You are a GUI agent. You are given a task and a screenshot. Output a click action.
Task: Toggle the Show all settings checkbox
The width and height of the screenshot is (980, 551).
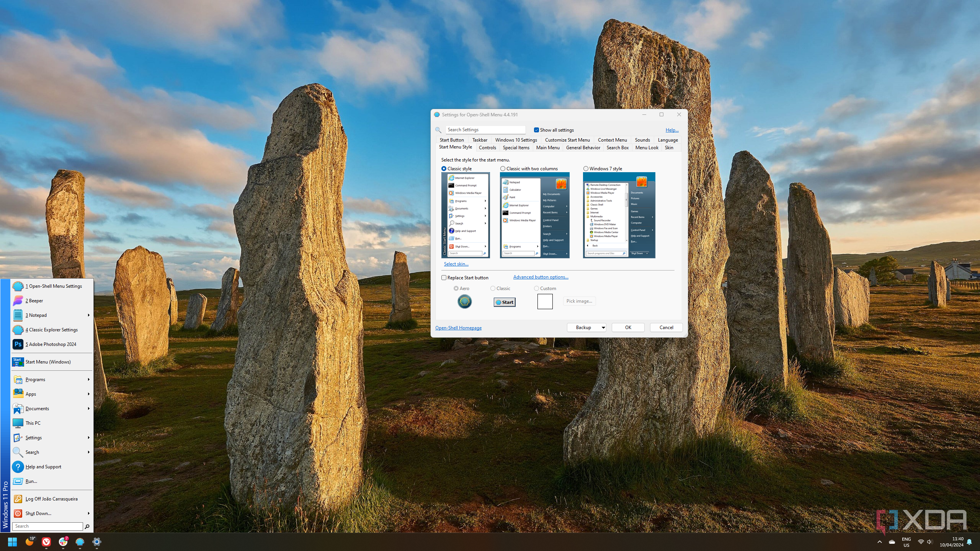536,130
